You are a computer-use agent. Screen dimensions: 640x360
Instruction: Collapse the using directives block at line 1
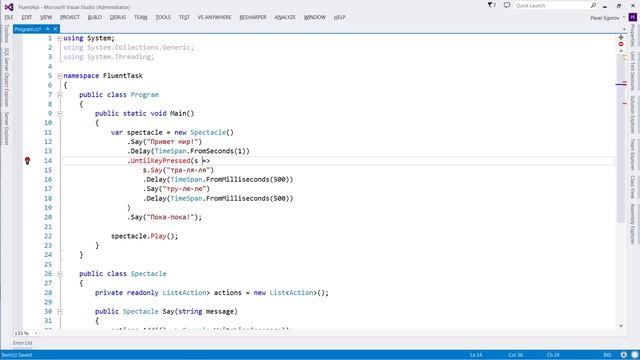click(x=60, y=38)
